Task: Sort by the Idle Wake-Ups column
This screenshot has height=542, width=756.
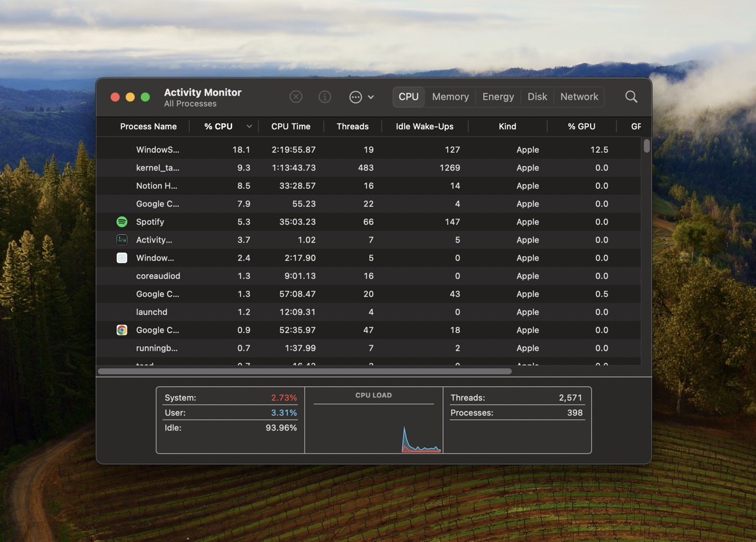Action: pos(424,126)
